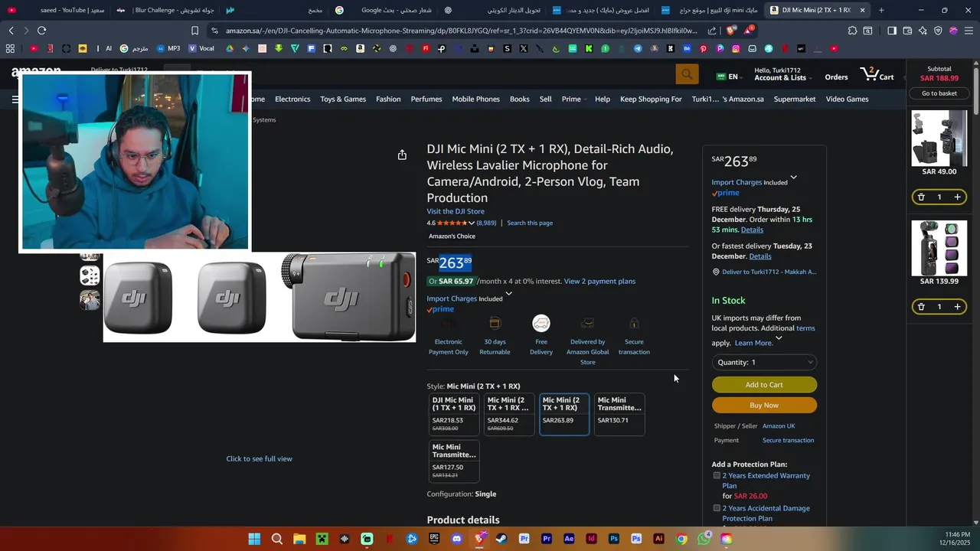
Task: Open Mobile Phones in the navigation bar
Action: coord(475,99)
